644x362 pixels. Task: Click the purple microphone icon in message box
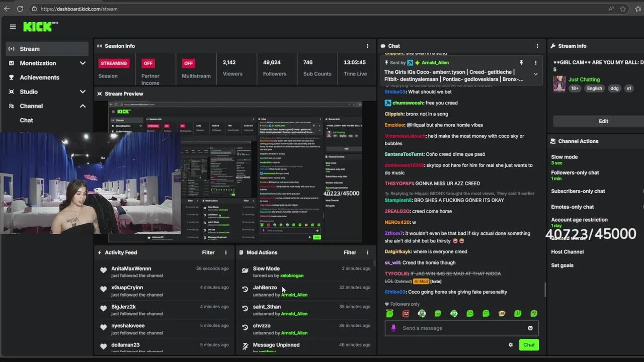click(x=393, y=328)
